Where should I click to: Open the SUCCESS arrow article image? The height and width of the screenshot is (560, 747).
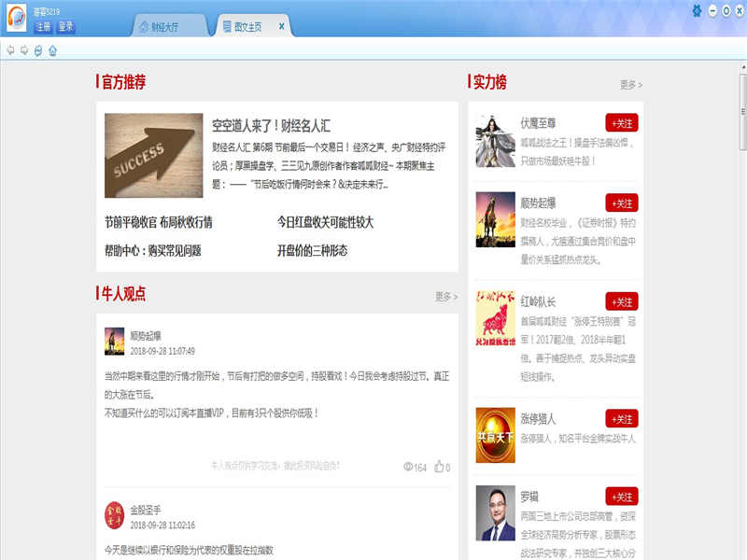tap(154, 156)
